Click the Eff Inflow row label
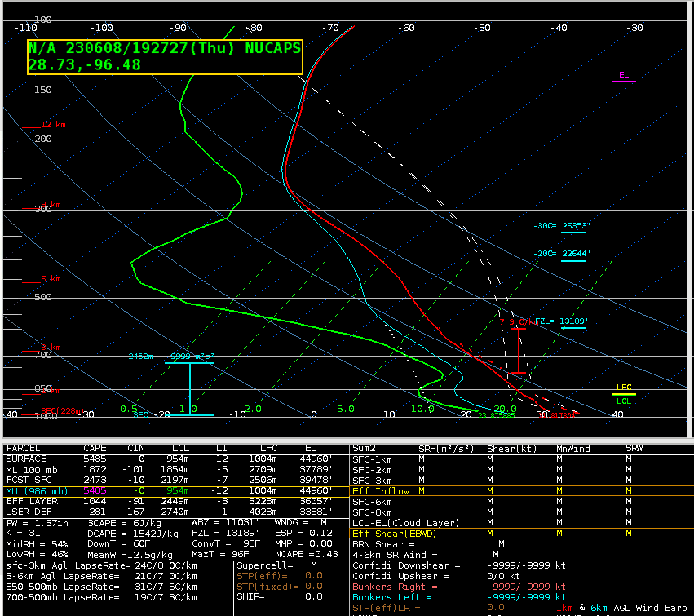 pyautogui.click(x=381, y=491)
